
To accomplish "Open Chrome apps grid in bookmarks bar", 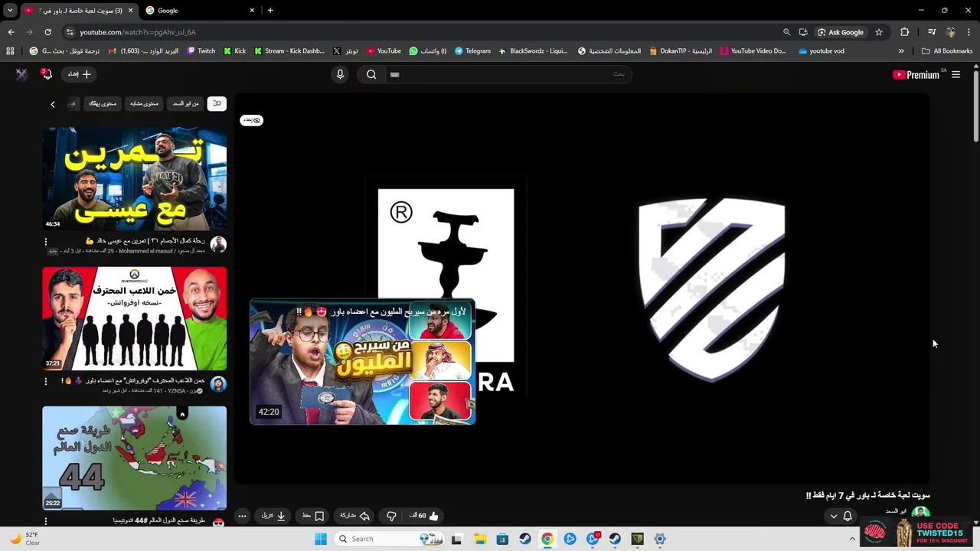I will [x=10, y=51].
